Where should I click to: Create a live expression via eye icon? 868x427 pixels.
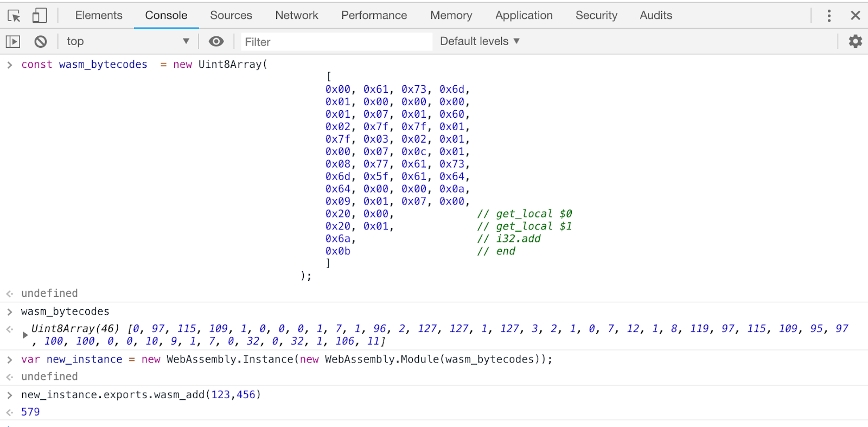(x=216, y=41)
